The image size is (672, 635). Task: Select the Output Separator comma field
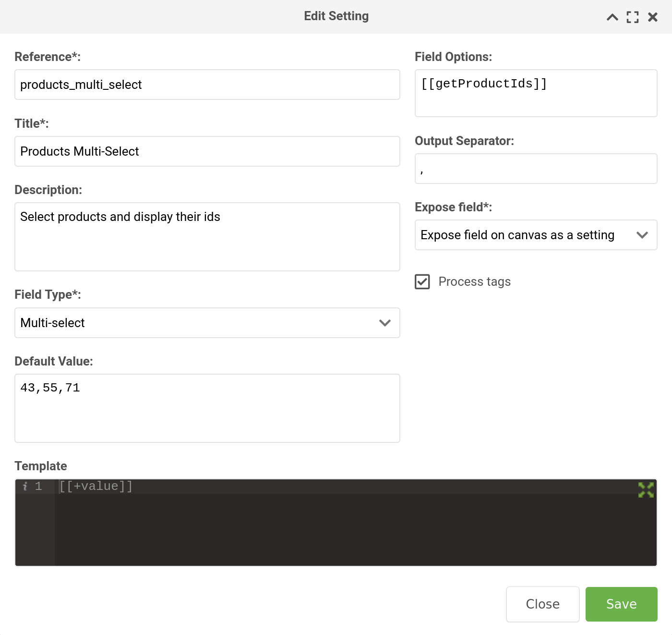pos(536,169)
